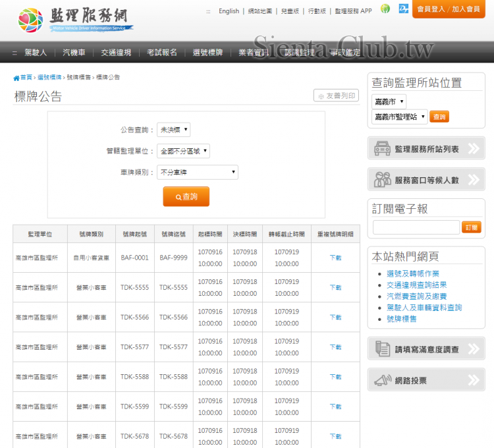Click the green round icon in header
Viewport: 494px width, 448px height.
tap(385, 9)
